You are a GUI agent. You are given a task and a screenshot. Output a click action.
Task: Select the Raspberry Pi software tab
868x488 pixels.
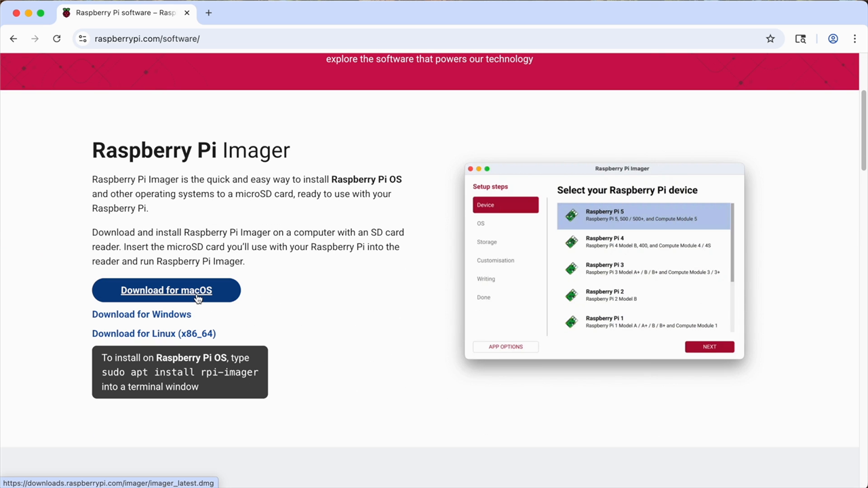pyautogui.click(x=126, y=13)
